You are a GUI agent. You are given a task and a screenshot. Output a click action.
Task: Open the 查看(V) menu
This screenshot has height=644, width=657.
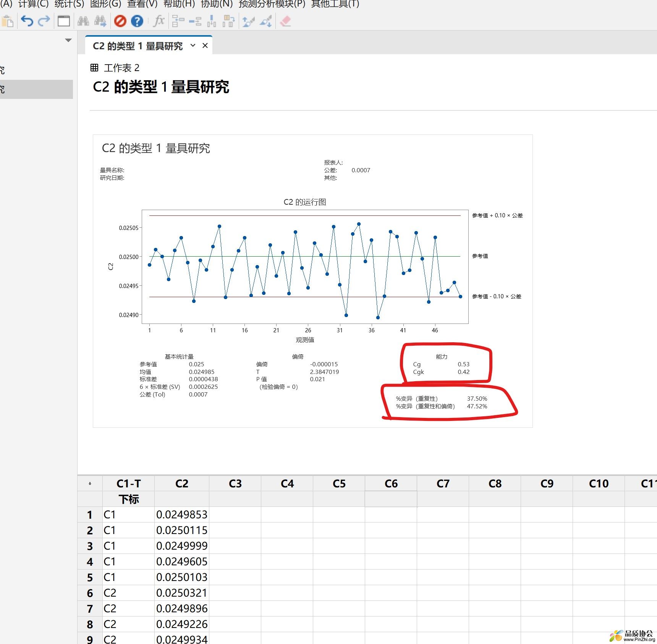pos(142,4)
